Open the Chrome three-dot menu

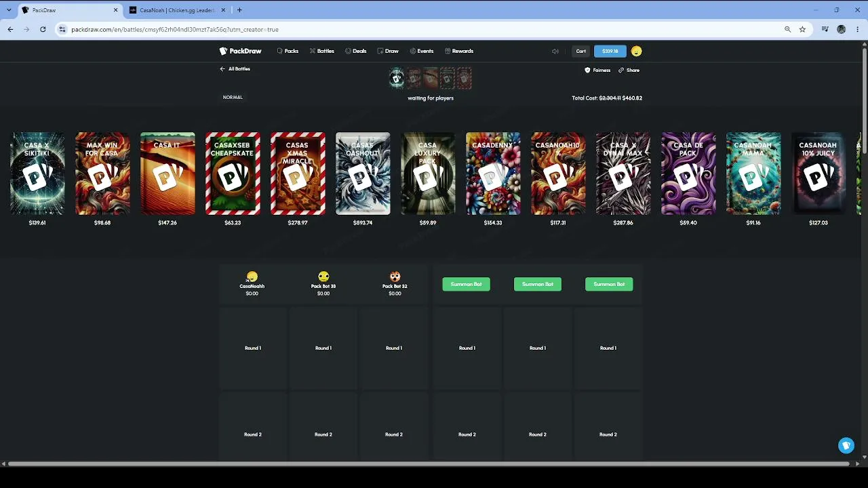858,29
